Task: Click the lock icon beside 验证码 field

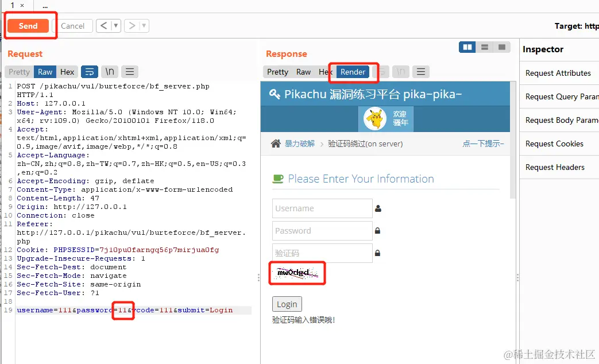Action: tap(377, 253)
